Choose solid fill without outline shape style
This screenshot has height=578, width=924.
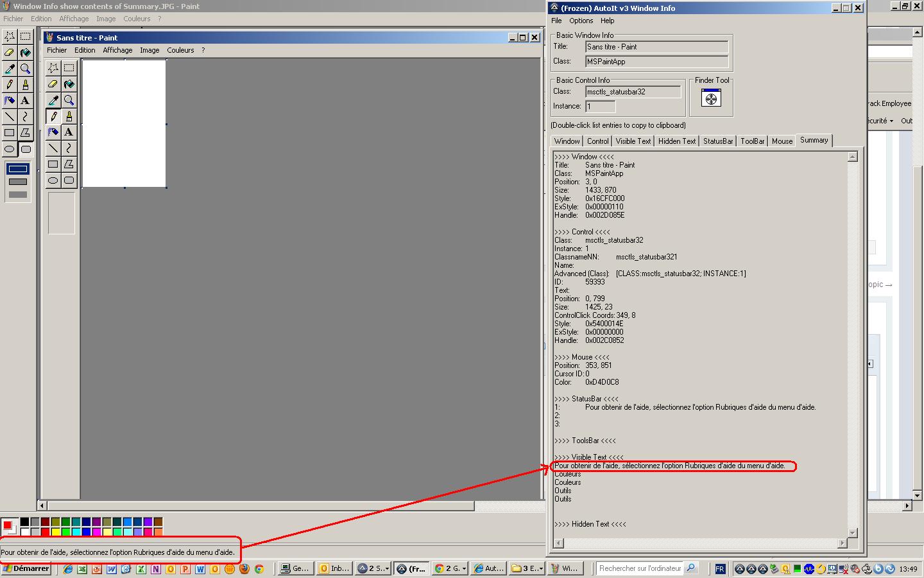tap(18, 195)
